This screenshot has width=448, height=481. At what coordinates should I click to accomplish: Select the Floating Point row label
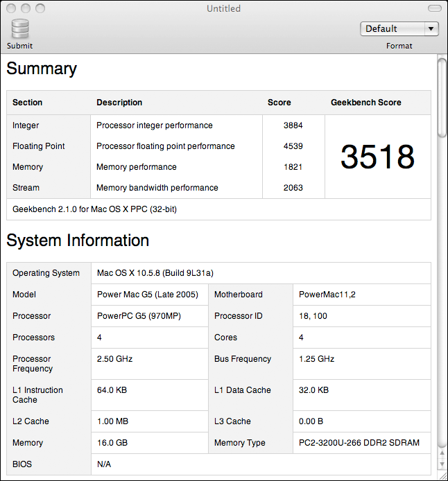39,146
